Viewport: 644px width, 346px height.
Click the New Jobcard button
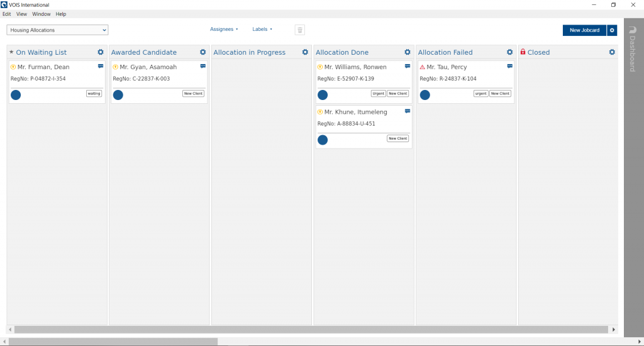coord(584,30)
